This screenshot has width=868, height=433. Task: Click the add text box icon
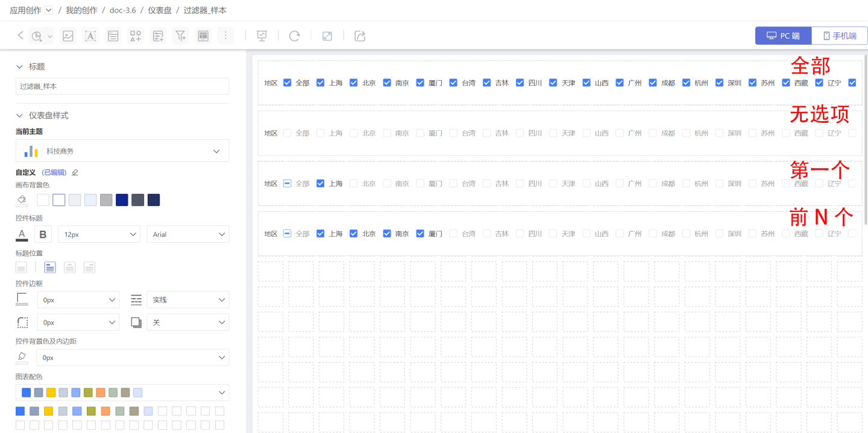[x=90, y=36]
